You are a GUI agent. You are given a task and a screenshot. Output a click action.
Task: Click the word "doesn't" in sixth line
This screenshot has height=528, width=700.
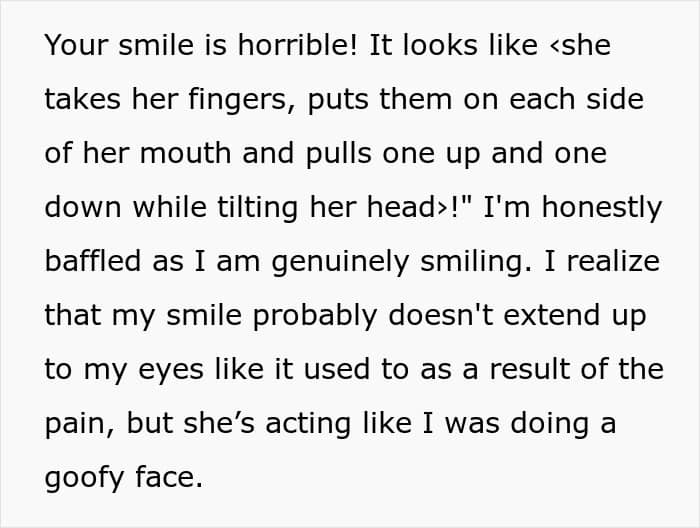coord(441,315)
